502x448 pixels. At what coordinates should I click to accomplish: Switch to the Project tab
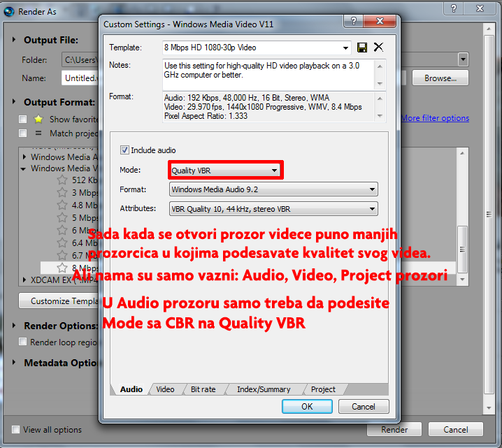pos(323,389)
